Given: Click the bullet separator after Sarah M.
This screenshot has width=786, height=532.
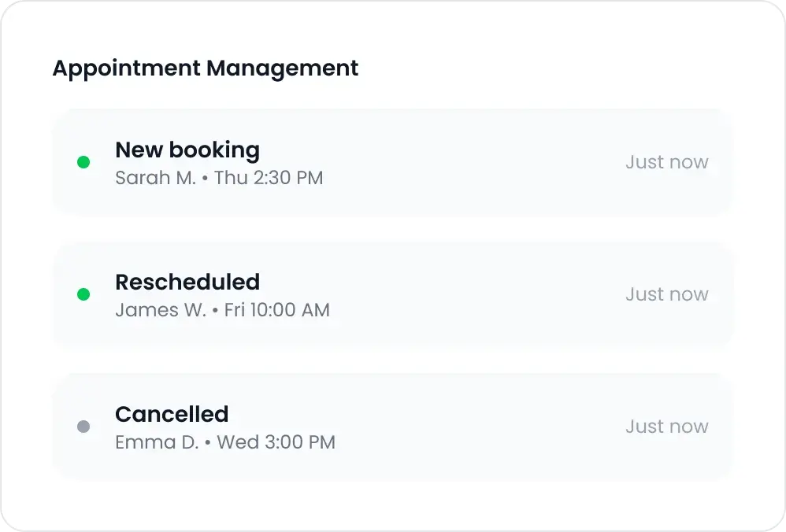Looking at the screenshot, I should pos(205,179).
